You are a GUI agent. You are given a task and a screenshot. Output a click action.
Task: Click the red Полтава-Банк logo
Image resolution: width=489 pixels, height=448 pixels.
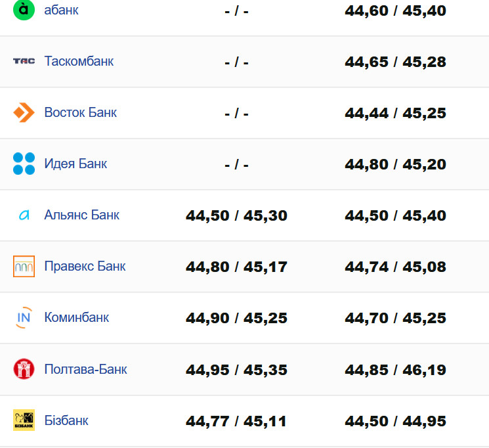click(x=24, y=369)
